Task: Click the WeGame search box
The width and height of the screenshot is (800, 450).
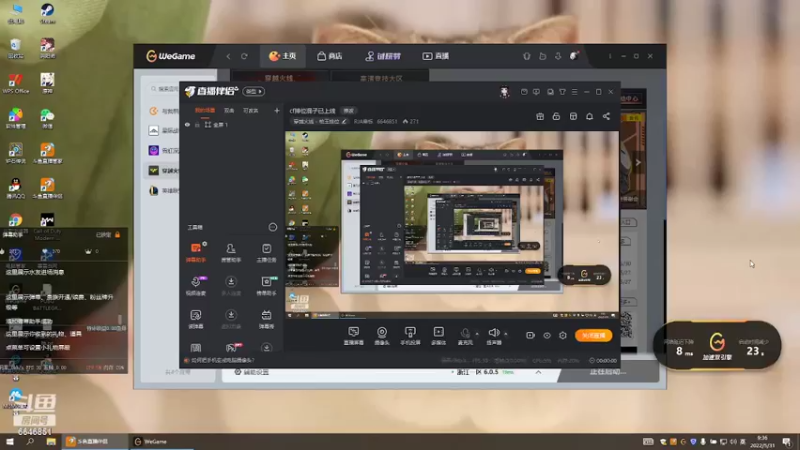Action: [164, 89]
